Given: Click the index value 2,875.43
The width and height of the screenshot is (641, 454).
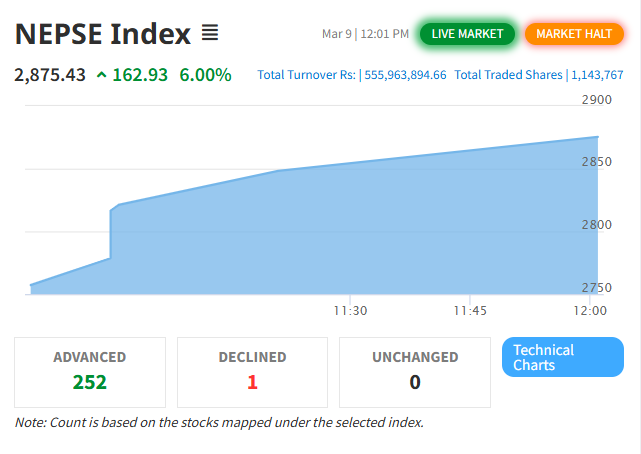Looking at the screenshot, I should [50, 75].
